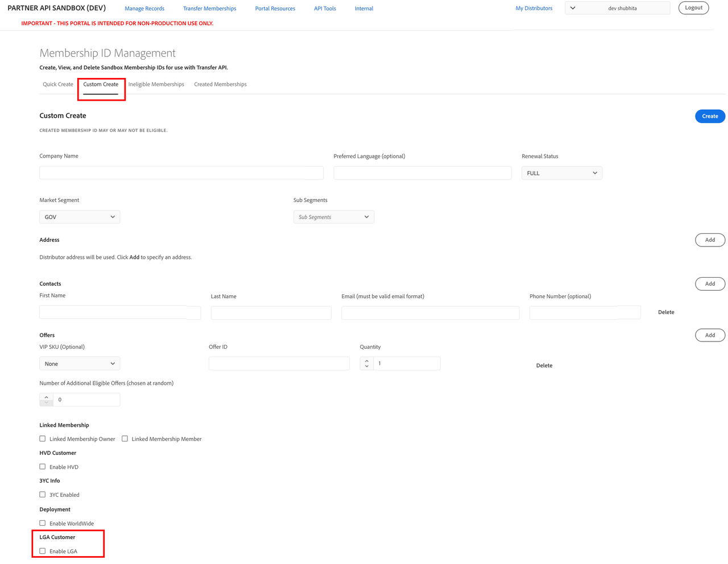The width and height of the screenshot is (728, 564).
Task: Enable the LGA checkbox
Action: coord(43,551)
